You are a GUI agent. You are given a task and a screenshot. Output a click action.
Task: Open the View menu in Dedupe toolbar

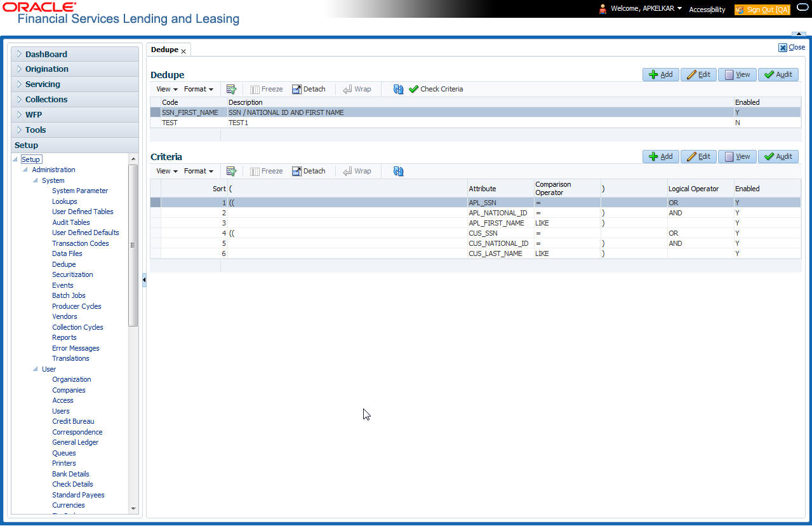(167, 90)
